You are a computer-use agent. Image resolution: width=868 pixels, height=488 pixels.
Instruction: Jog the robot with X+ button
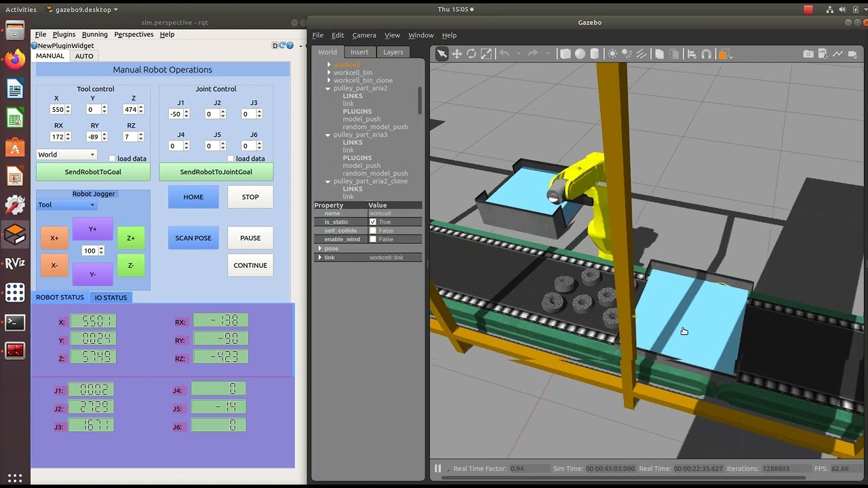[x=54, y=238]
